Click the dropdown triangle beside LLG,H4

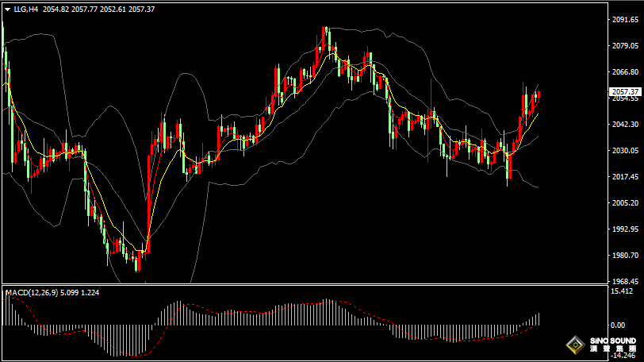(x=7, y=10)
